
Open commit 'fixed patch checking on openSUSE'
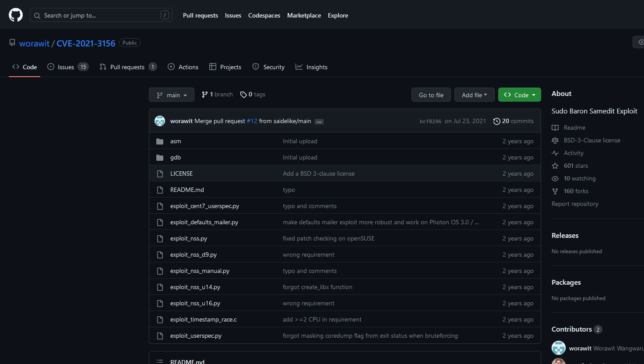point(328,239)
